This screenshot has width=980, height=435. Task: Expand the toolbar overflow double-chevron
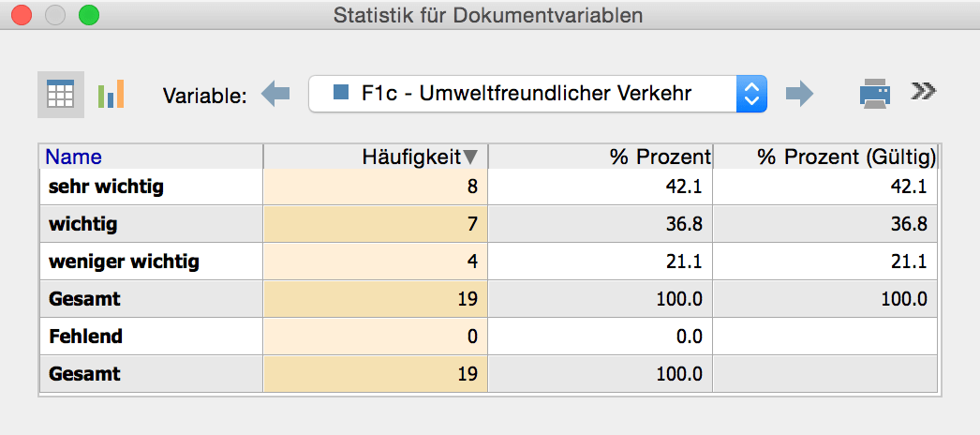924,91
